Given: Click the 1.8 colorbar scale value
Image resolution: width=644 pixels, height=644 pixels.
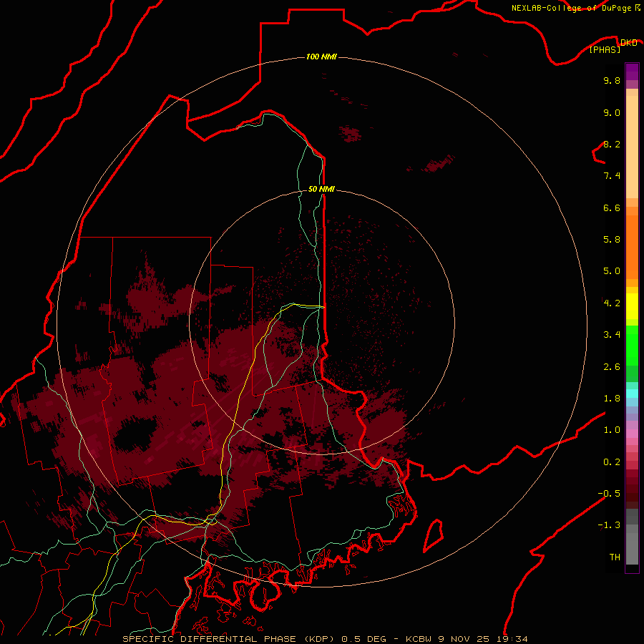Looking at the screenshot, I should tap(612, 398).
